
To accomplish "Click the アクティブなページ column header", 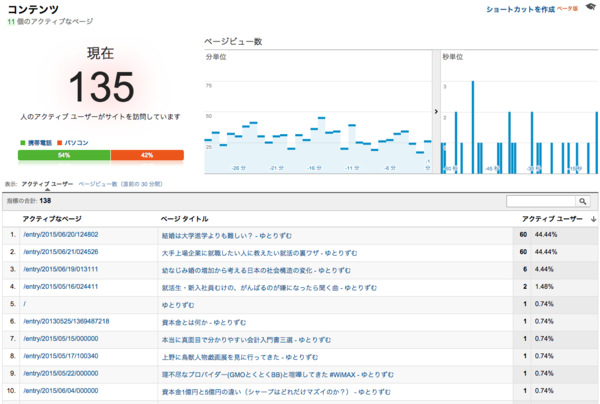I will coord(52,219).
